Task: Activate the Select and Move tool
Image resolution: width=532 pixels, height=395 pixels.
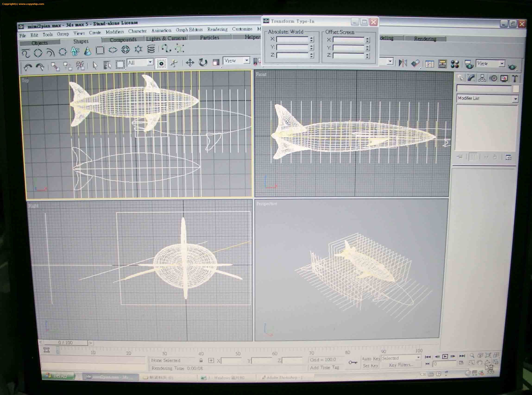Action: [x=190, y=63]
